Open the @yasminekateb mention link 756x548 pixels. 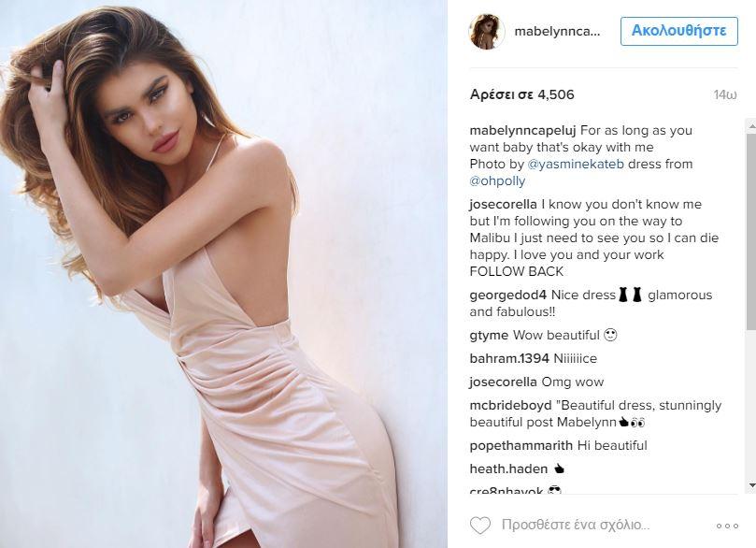pyautogui.click(x=576, y=164)
